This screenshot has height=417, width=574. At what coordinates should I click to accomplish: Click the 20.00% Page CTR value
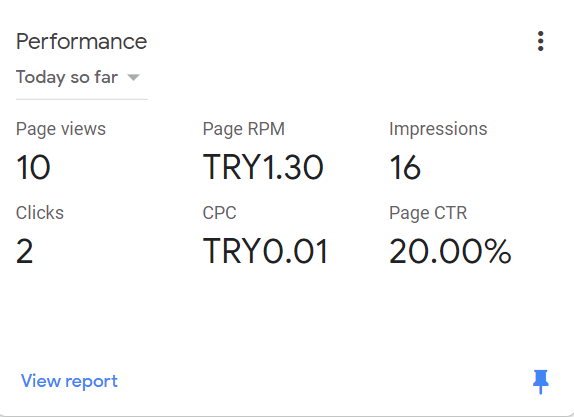[x=450, y=251]
